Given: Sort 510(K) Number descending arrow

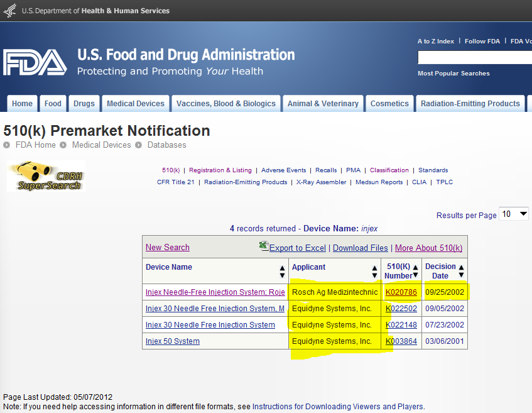Looking at the screenshot, I should point(415,275).
